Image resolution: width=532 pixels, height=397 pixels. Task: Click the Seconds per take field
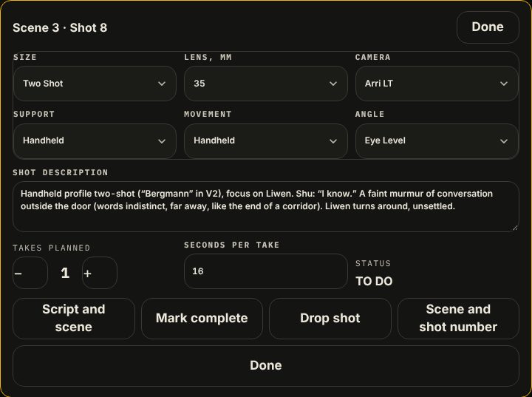pyautogui.click(x=266, y=271)
